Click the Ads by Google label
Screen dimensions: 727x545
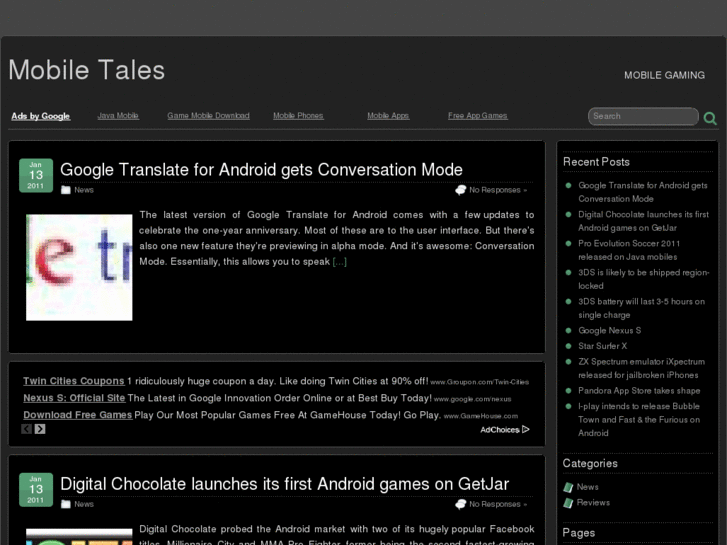[x=41, y=116]
